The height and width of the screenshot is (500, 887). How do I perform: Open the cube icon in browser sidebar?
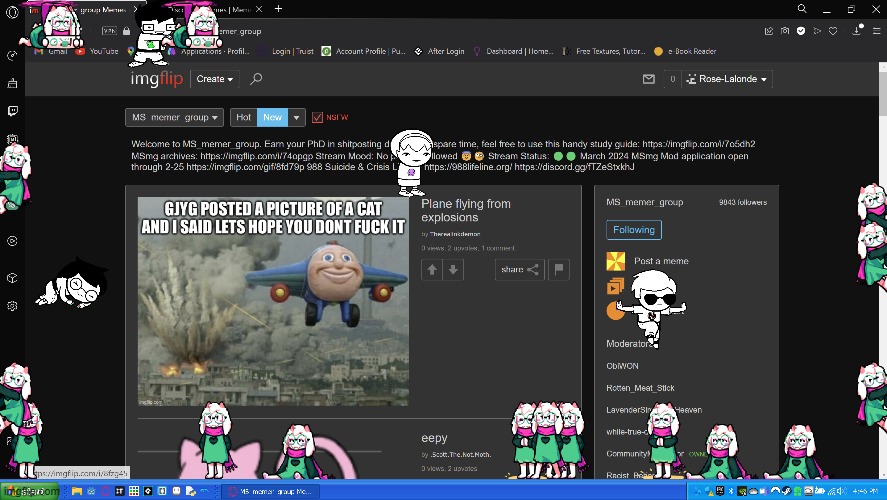[12, 278]
